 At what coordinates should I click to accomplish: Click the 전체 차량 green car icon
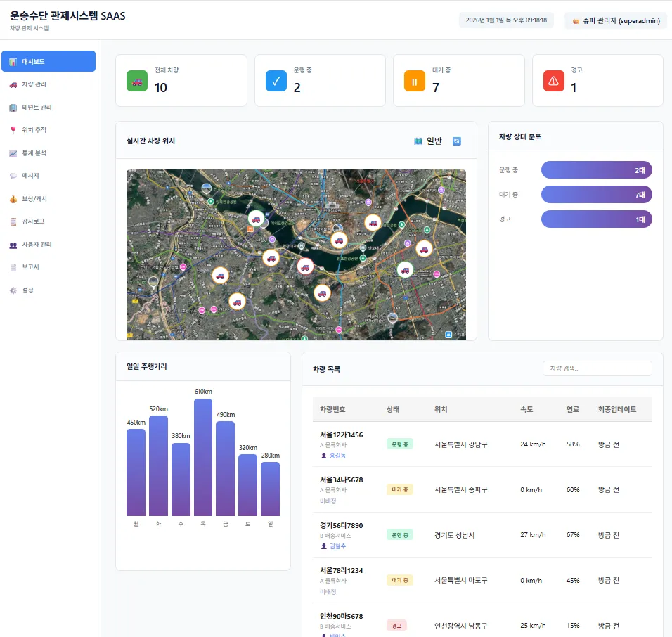[137, 81]
